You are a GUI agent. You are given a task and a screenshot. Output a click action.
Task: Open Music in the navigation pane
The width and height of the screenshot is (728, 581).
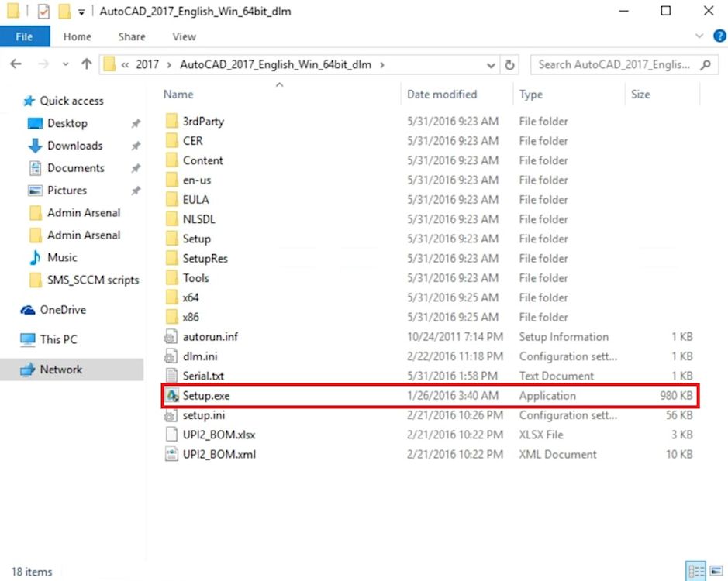(x=62, y=257)
